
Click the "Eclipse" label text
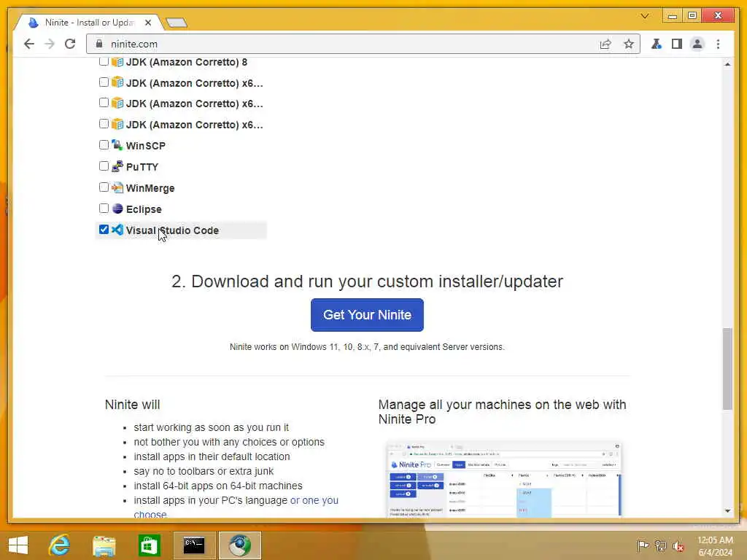click(x=144, y=209)
